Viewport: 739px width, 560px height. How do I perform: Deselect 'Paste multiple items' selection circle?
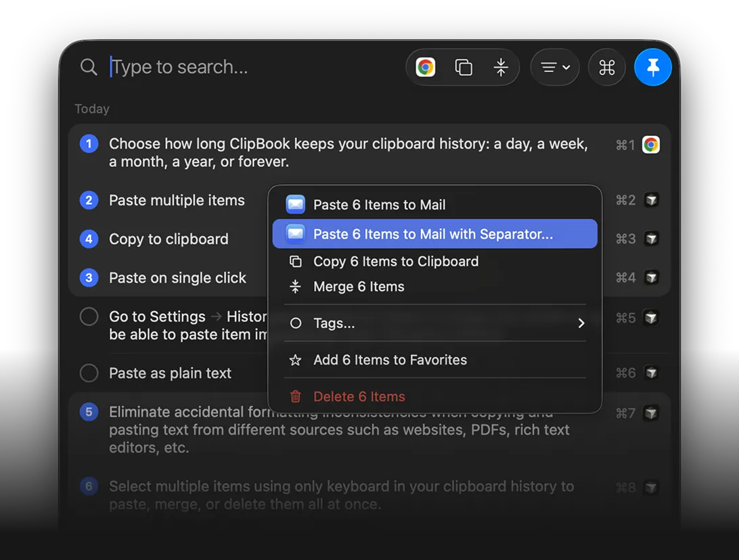(x=89, y=200)
